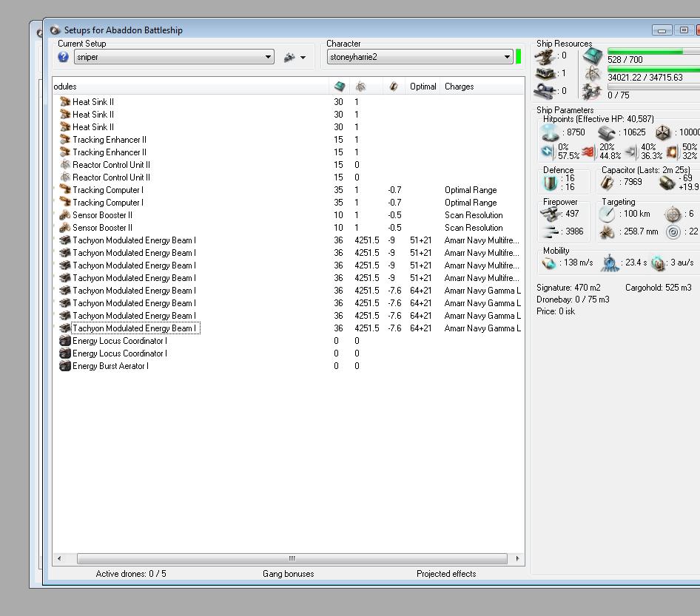The height and width of the screenshot is (616, 700).
Task: Select the Energy Burst Aerator I rig icon
Action: [x=64, y=366]
